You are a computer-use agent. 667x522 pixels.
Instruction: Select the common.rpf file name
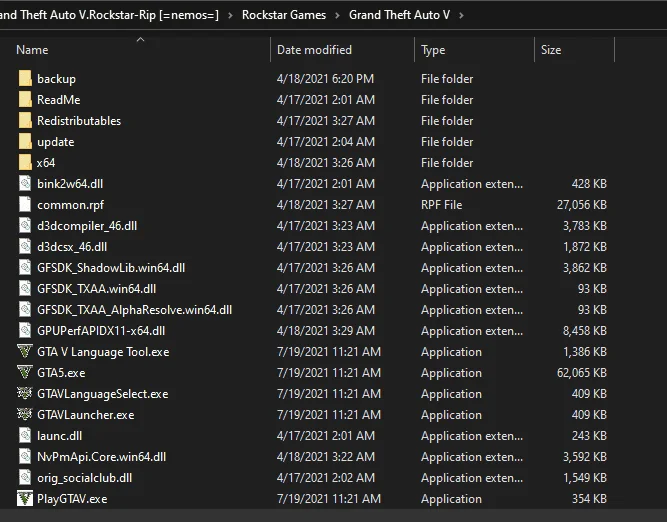tap(70, 205)
